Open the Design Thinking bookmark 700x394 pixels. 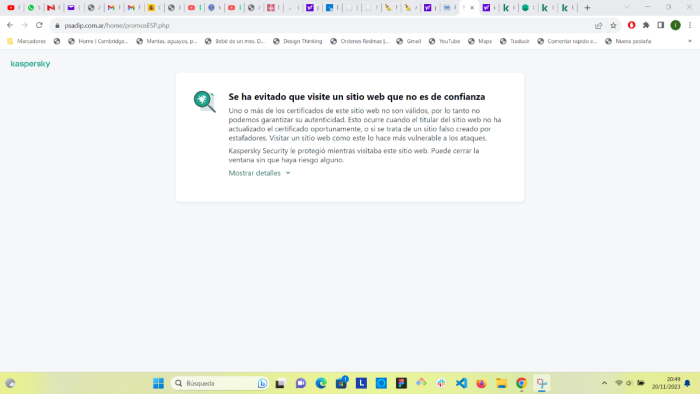[297, 41]
